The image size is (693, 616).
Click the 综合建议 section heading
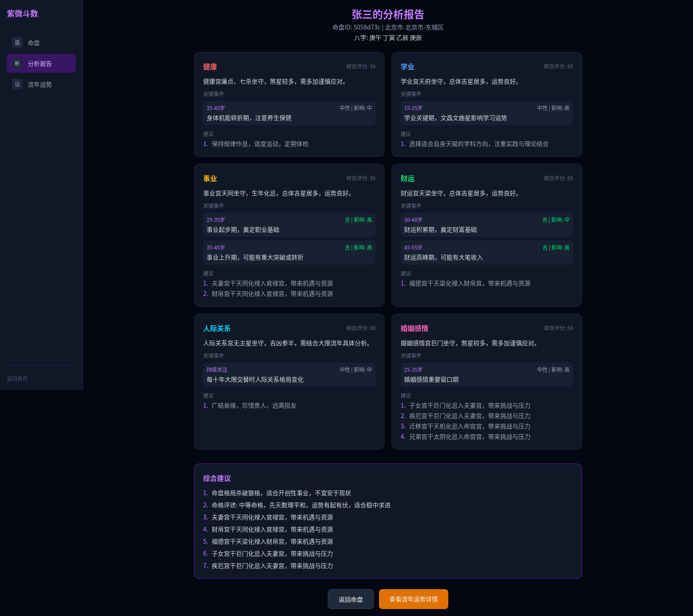coord(217,478)
